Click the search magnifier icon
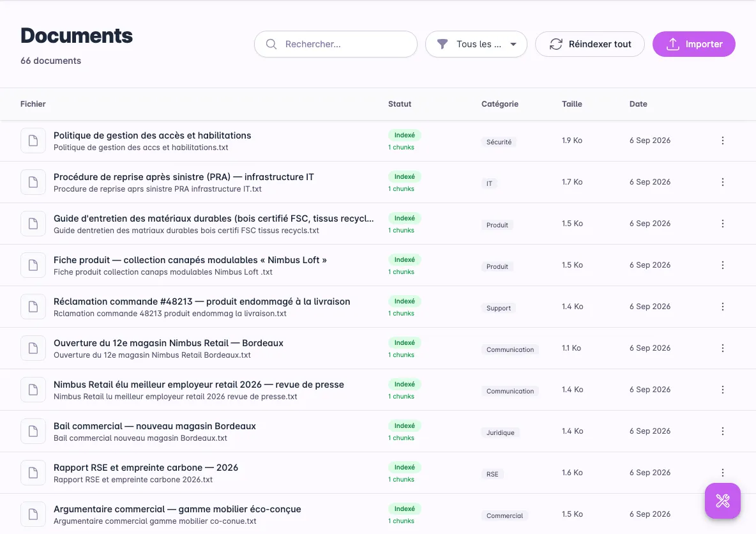This screenshot has width=756, height=534. click(x=271, y=44)
